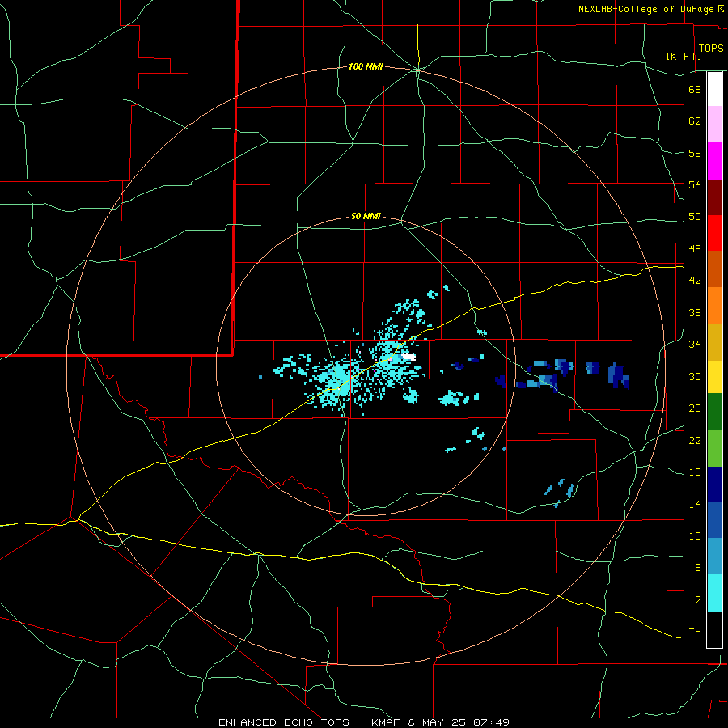Screen dimensions: 728x728
Task: Click the NEXLAB-College of DuPage label
Action: 645,9
